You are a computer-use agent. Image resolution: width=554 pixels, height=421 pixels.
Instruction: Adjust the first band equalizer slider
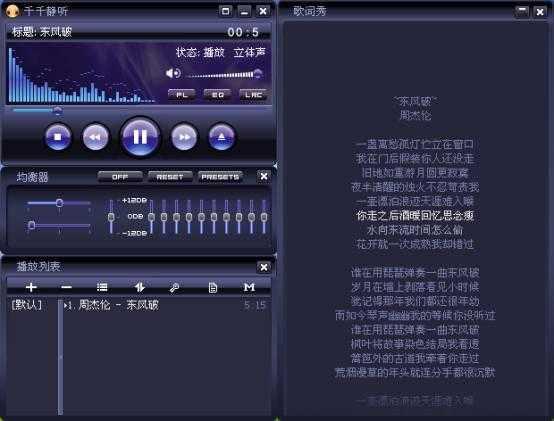[x=151, y=217]
